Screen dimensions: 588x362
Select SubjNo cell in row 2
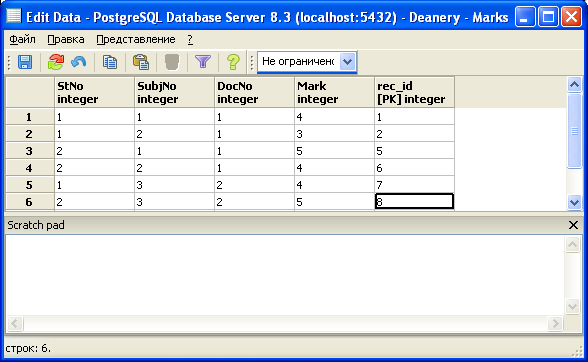(174, 134)
